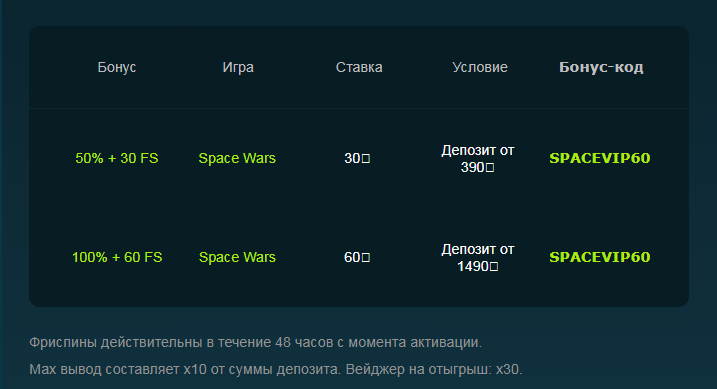717x389 pixels.
Task: Click the Ставка column header
Action: 359,67
